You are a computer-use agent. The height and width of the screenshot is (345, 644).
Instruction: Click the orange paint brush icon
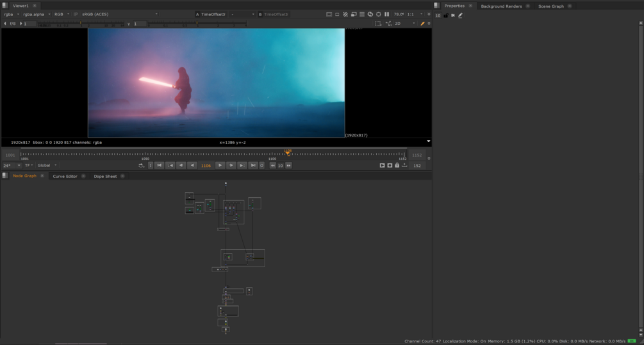[x=422, y=24]
